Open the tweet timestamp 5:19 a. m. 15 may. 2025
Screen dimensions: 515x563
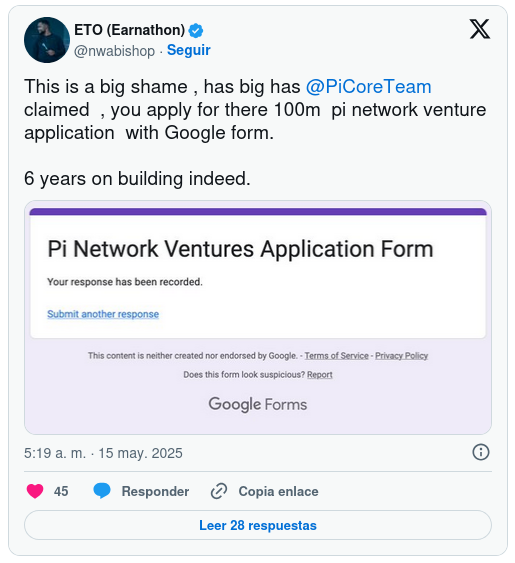coord(103,453)
